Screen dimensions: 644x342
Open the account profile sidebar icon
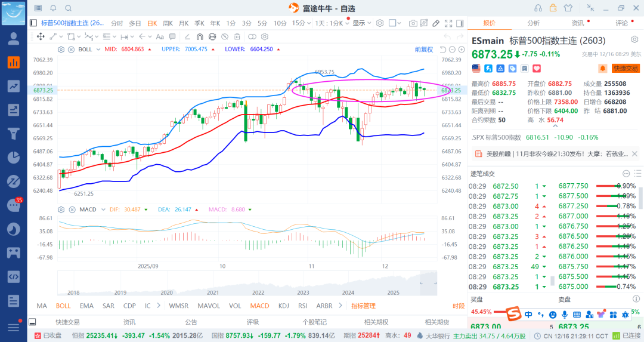(14, 38)
